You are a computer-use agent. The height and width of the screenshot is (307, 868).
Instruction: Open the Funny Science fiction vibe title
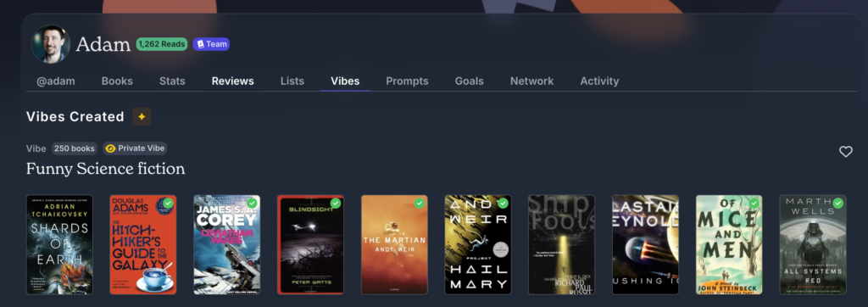(x=106, y=169)
